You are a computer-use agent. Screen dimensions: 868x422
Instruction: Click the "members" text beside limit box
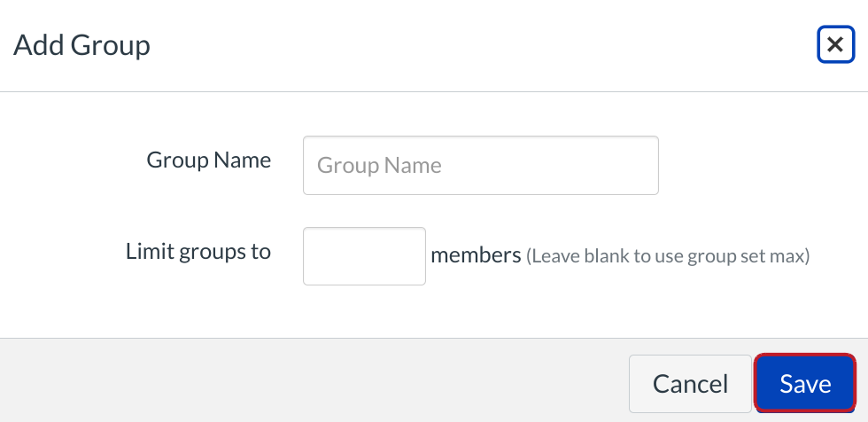point(476,255)
